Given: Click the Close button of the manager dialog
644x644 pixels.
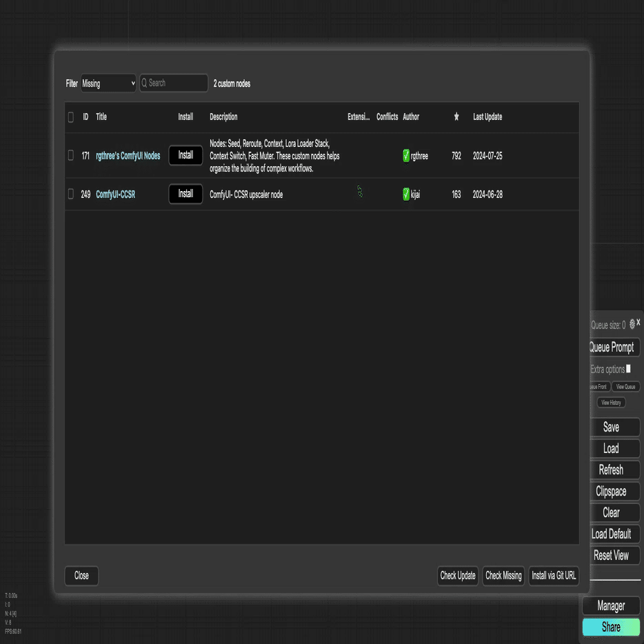Looking at the screenshot, I should tap(81, 576).
